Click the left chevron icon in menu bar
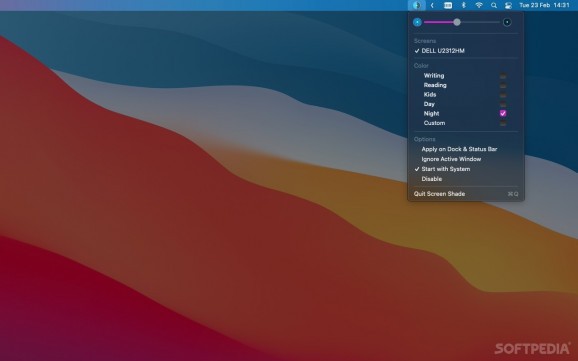The height and width of the screenshot is (361, 578). (432, 5)
